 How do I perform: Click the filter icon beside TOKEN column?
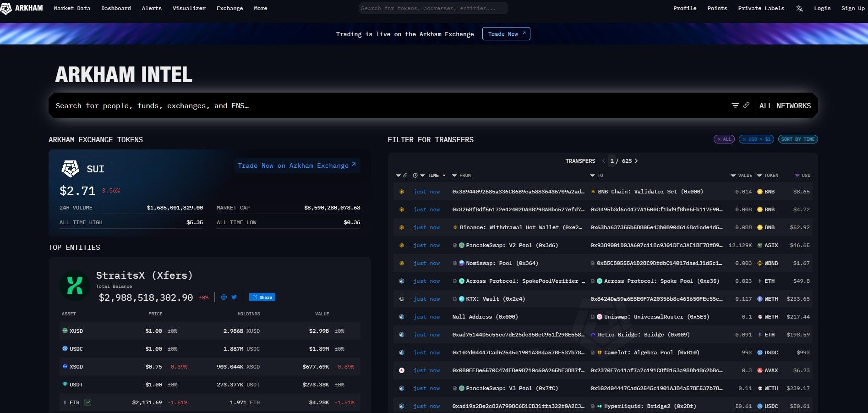(759, 176)
